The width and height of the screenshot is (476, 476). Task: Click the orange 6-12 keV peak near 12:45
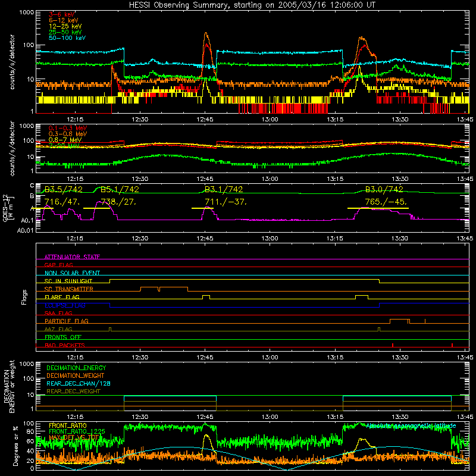pyautogui.click(x=206, y=33)
